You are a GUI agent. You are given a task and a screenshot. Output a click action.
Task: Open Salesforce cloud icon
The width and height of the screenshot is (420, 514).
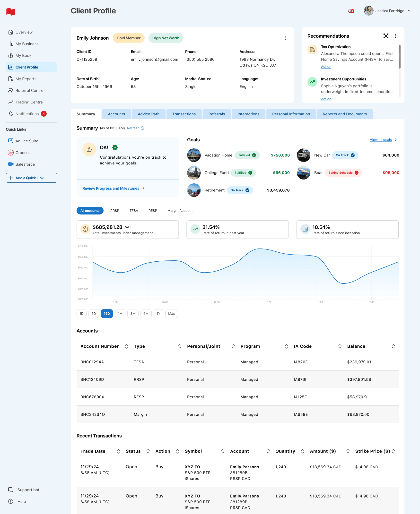(x=11, y=164)
